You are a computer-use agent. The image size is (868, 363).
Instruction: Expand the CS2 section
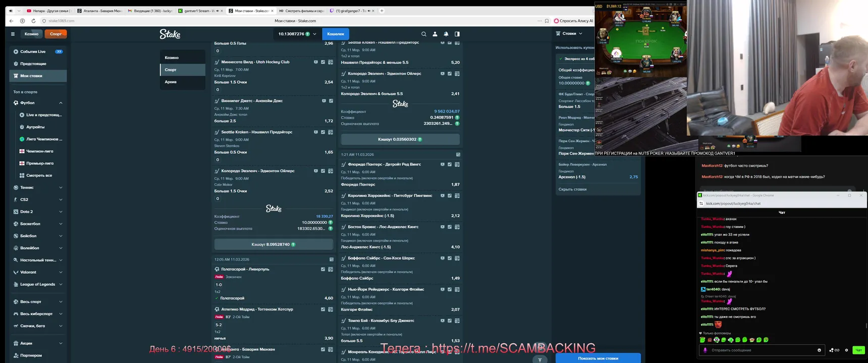pyautogui.click(x=61, y=200)
